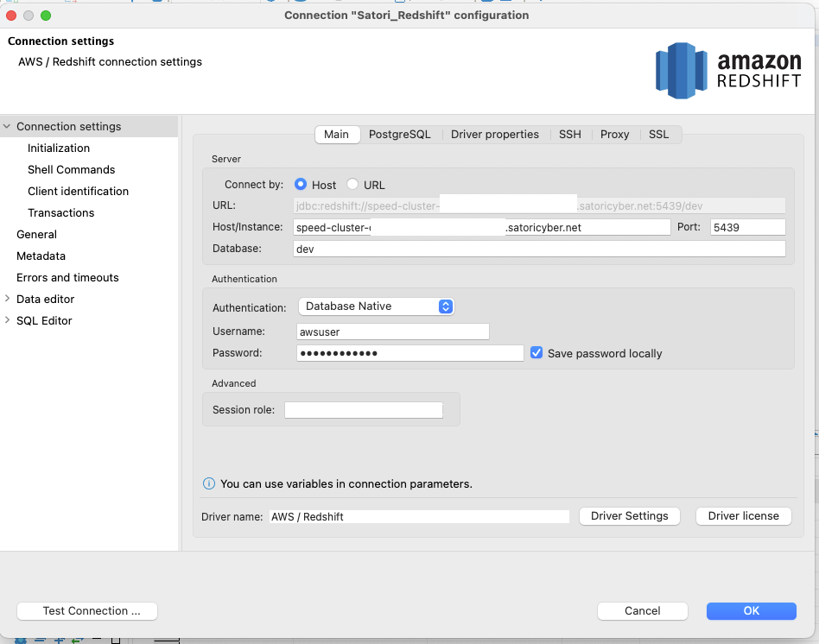The height and width of the screenshot is (644, 819).
Task: Open the SSL tab
Action: tap(658, 134)
